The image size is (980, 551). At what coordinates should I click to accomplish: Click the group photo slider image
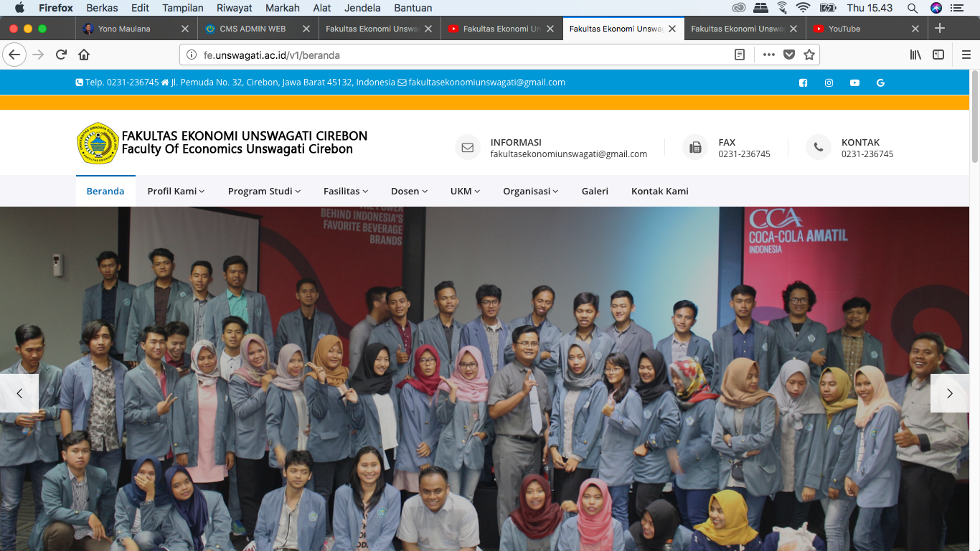pos(484,379)
